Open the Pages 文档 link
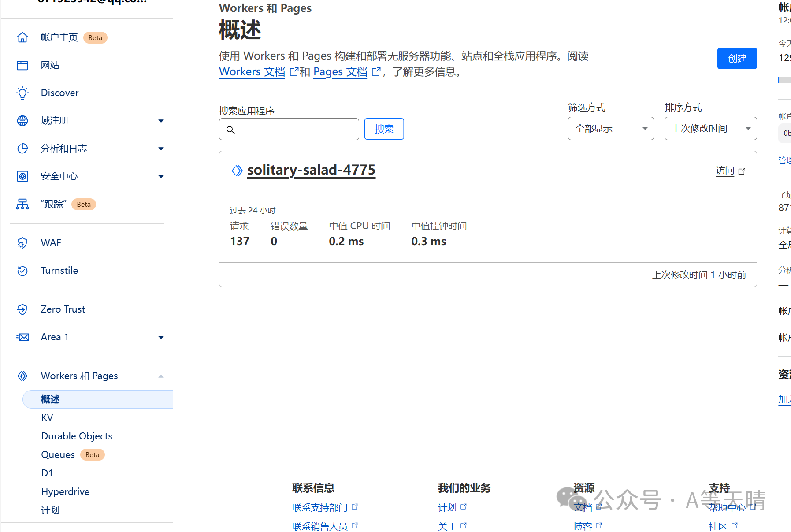Image resolution: width=791 pixels, height=532 pixels. coord(340,71)
